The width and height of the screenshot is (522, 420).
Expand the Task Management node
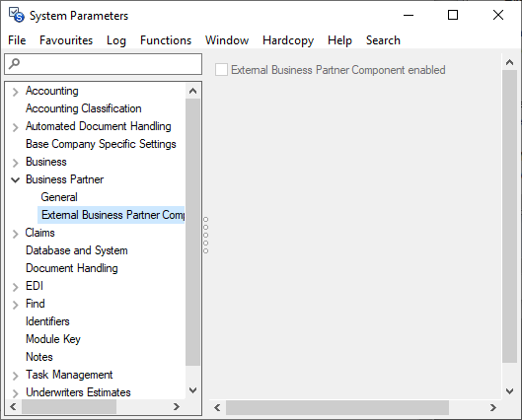[x=15, y=376]
